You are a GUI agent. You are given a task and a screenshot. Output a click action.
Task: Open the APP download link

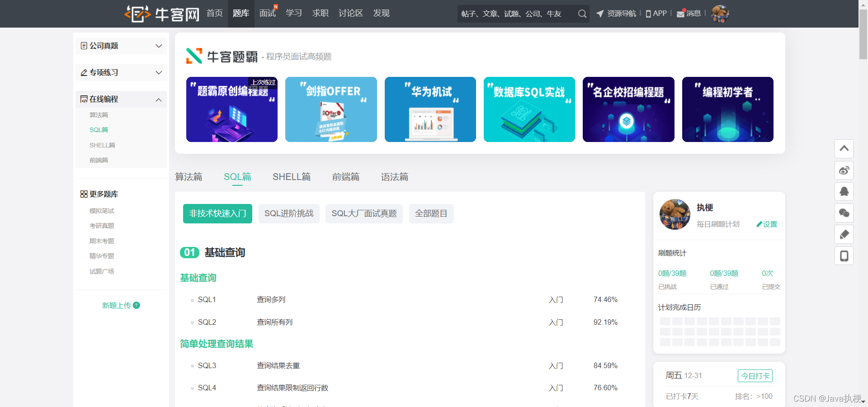[656, 14]
